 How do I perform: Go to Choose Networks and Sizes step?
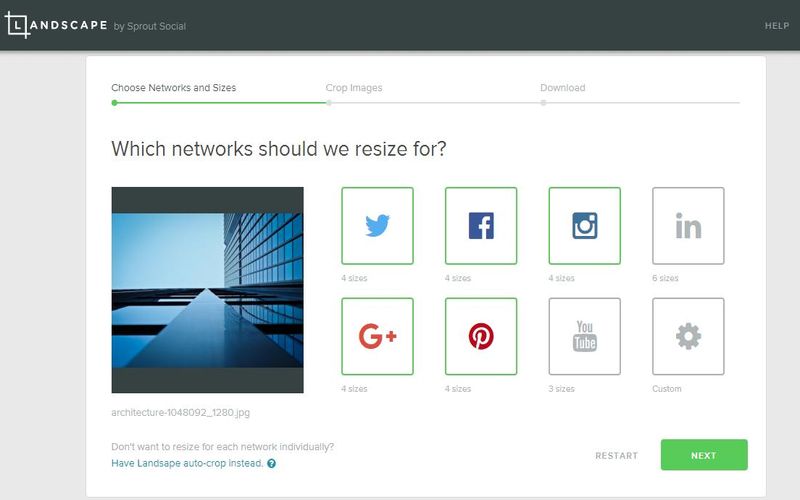173,88
